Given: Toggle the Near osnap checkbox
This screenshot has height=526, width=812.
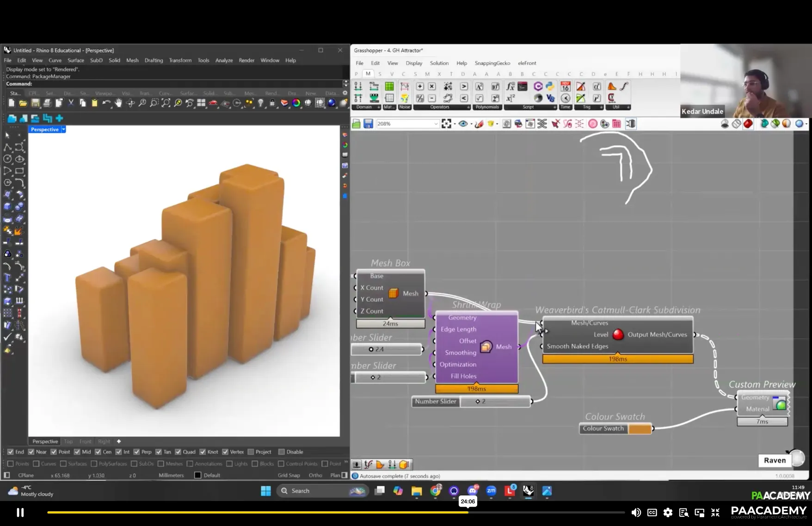Looking at the screenshot, I should tap(31, 452).
